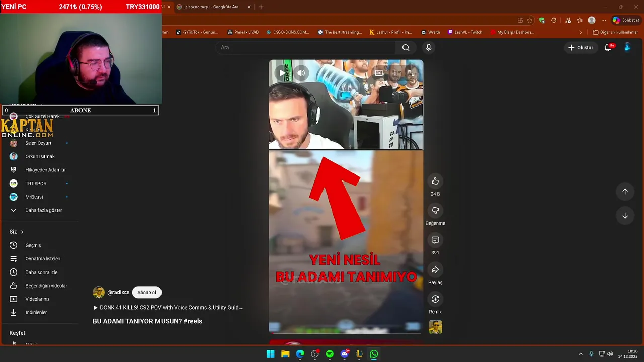The width and height of the screenshot is (644, 362).
Task: Like the Short with 24 B likes
Action: click(435, 181)
